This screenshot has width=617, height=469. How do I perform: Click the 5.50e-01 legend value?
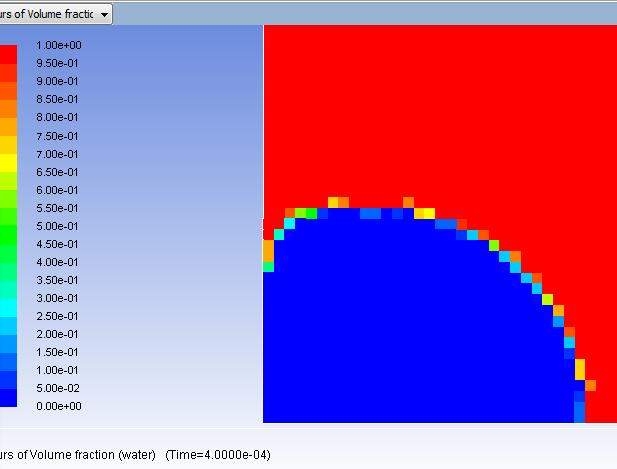[x=57, y=209]
